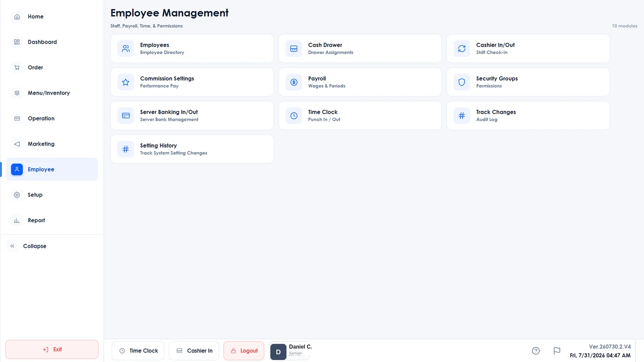Click the Home house icon in sidebar
The height and width of the screenshot is (362, 644).
click(x=17, y=17)
